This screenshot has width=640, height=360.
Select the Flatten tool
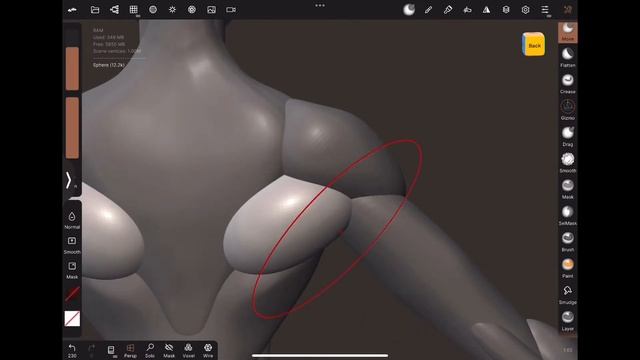pos(568,58)
